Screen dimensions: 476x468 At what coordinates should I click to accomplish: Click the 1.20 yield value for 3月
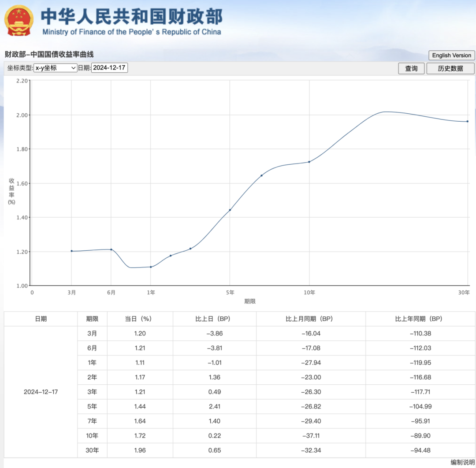point(140,333)
